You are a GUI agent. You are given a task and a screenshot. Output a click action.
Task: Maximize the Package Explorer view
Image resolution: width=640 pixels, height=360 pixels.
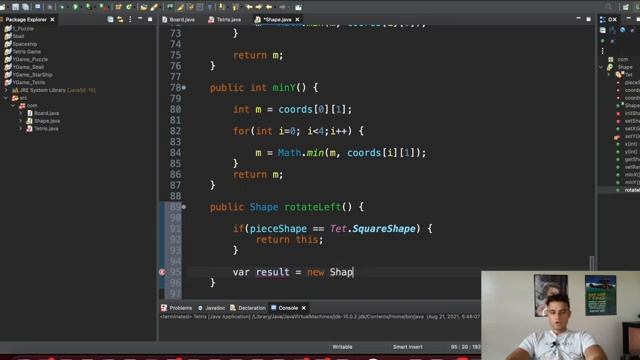point(150,19)
